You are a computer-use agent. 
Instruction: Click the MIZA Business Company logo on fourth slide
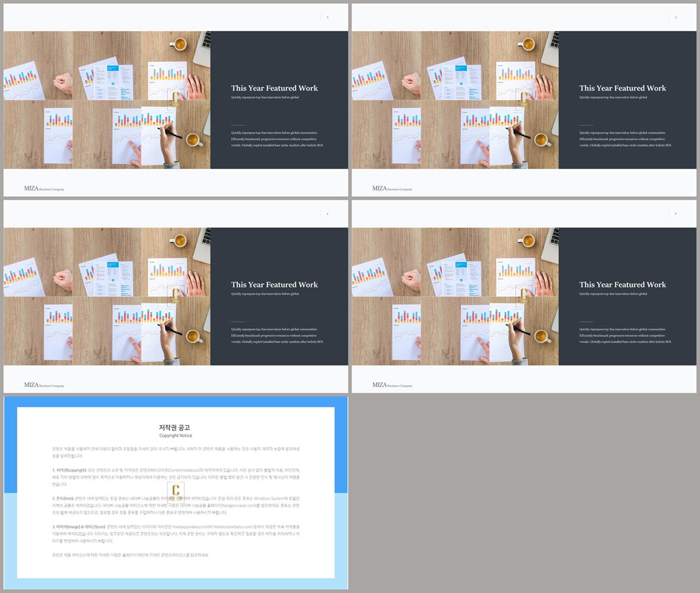(x=392, y=385)
